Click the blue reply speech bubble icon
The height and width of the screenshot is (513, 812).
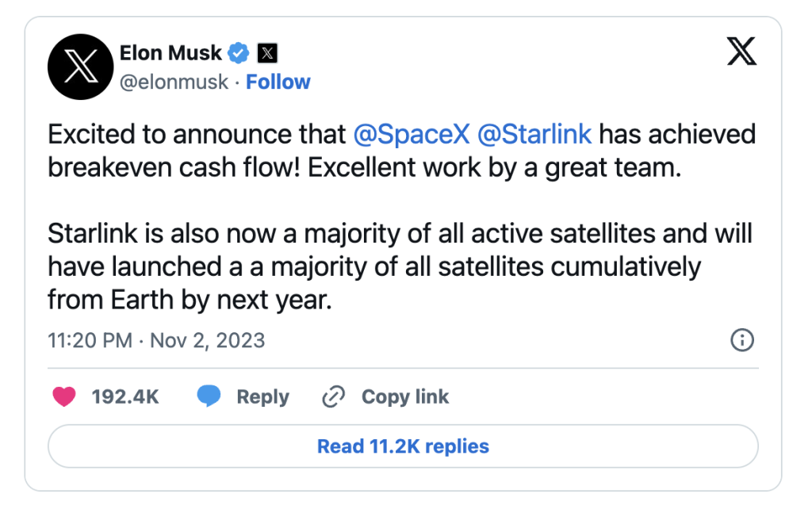point(209,396)
